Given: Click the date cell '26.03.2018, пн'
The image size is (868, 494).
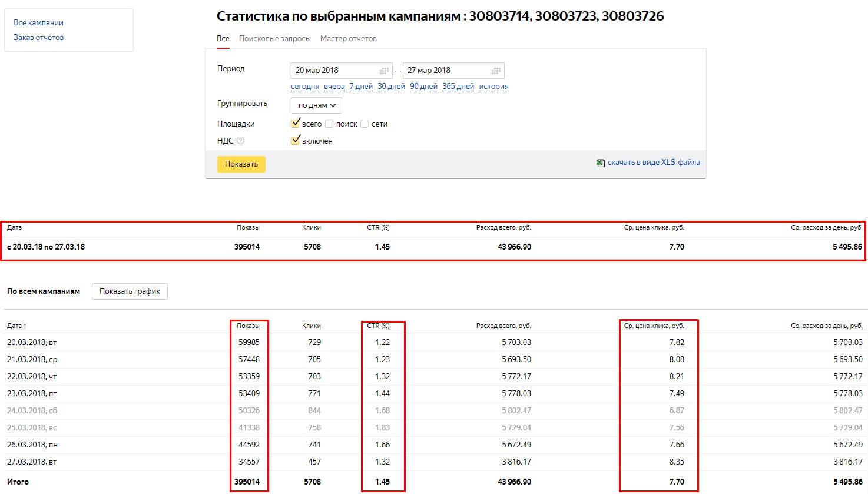Looking at the screenshot, I should coord(32,445).
